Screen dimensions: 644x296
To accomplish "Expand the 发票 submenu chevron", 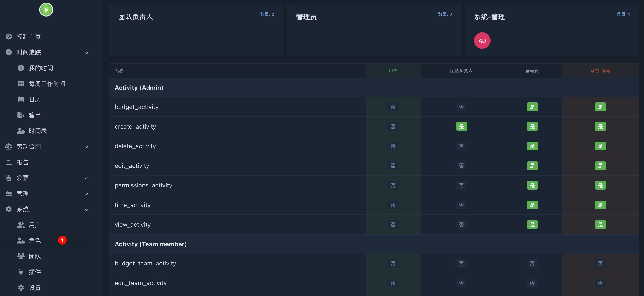I will click(86, 178).
